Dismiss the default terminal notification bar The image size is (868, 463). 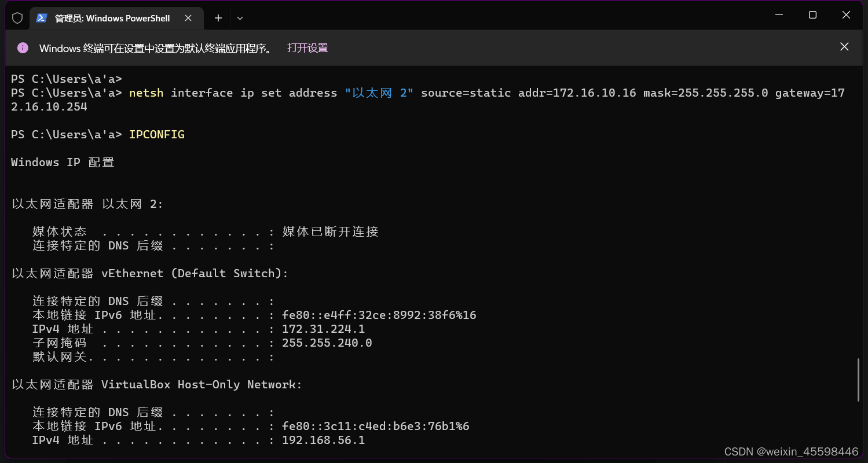tap(844, 47)
